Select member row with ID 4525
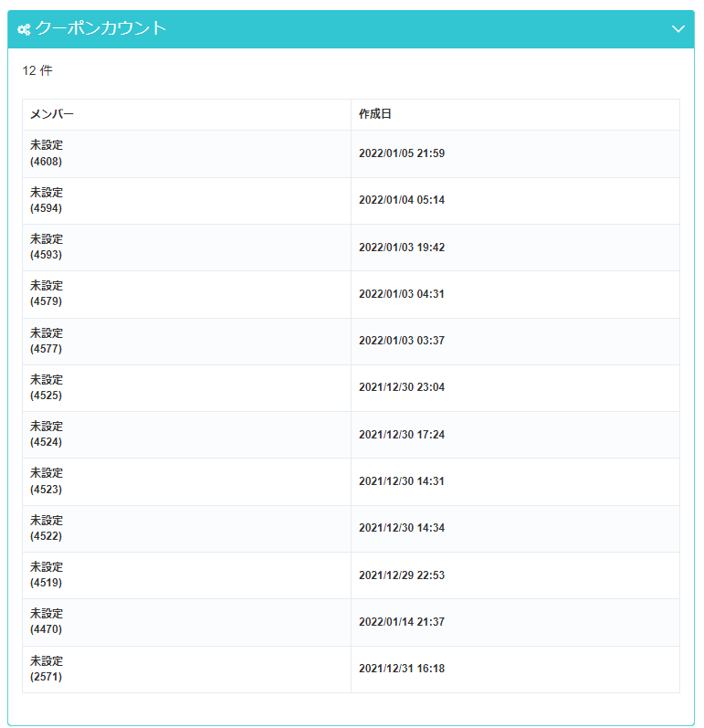Viewport: 704px width, 728px height. pos(47,387)
